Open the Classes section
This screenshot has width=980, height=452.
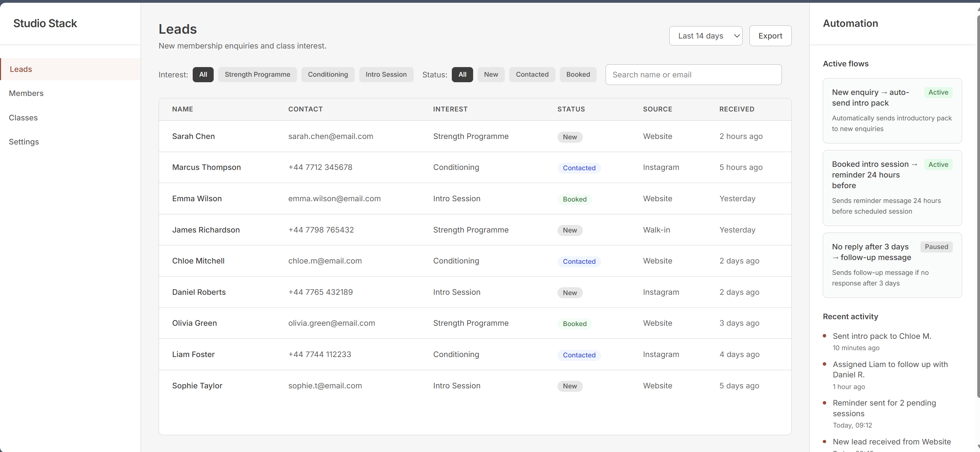[23, 117]
